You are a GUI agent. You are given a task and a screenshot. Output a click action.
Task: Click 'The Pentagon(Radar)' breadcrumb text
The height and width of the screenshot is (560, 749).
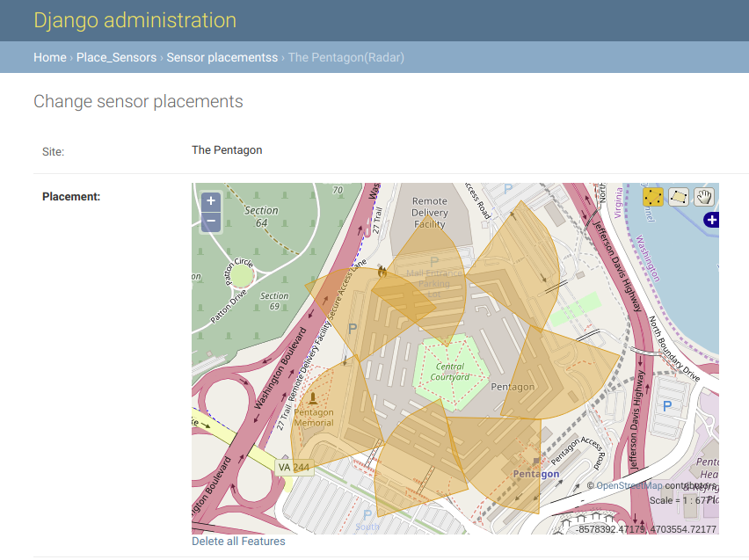coord(346,57)
